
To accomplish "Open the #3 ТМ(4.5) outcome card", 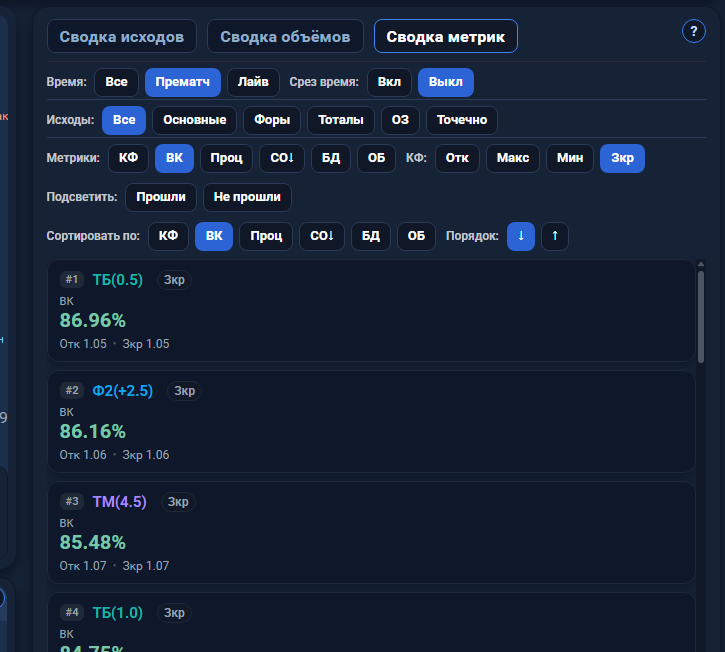I will click(x=371, y=533).
